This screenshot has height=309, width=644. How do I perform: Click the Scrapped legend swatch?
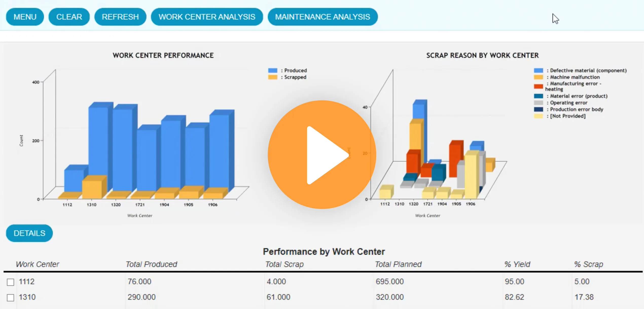pos(273,77)
